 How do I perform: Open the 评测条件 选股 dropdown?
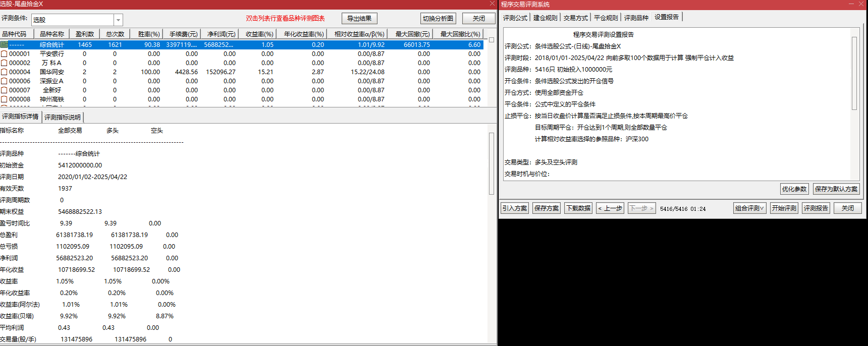pos(118,20)
